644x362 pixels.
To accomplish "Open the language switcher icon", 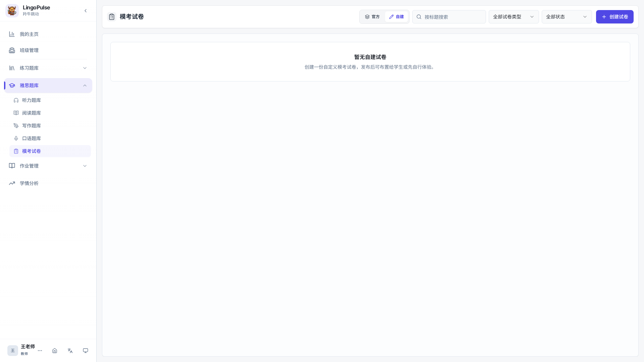I will pos(70,351).
